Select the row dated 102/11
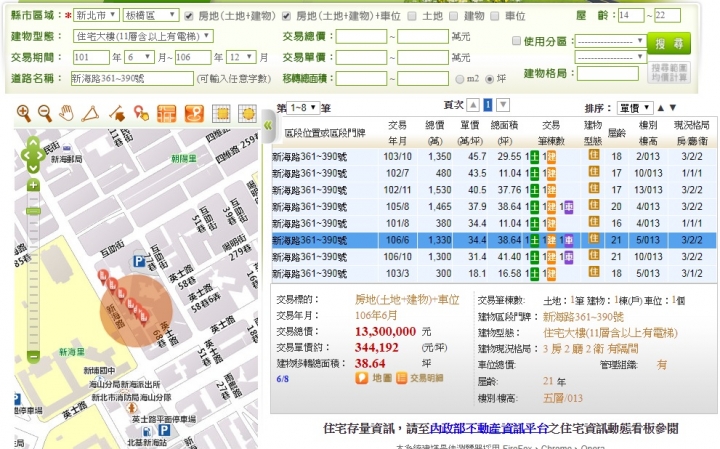Image resolution: width=720 pixels, height=449 pixels. pyautogui.click(x=494, y=190)
